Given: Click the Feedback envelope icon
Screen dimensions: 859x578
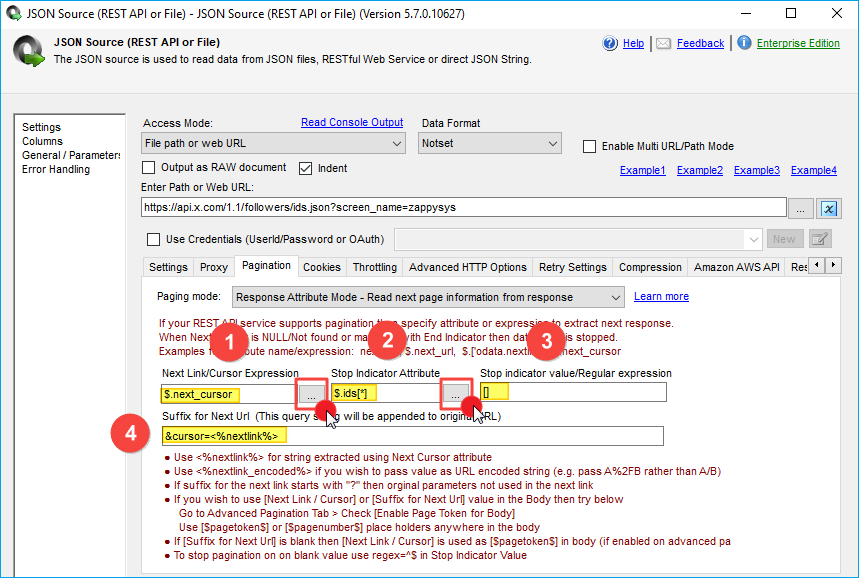Looking at the screenshot, I should 663,43.
